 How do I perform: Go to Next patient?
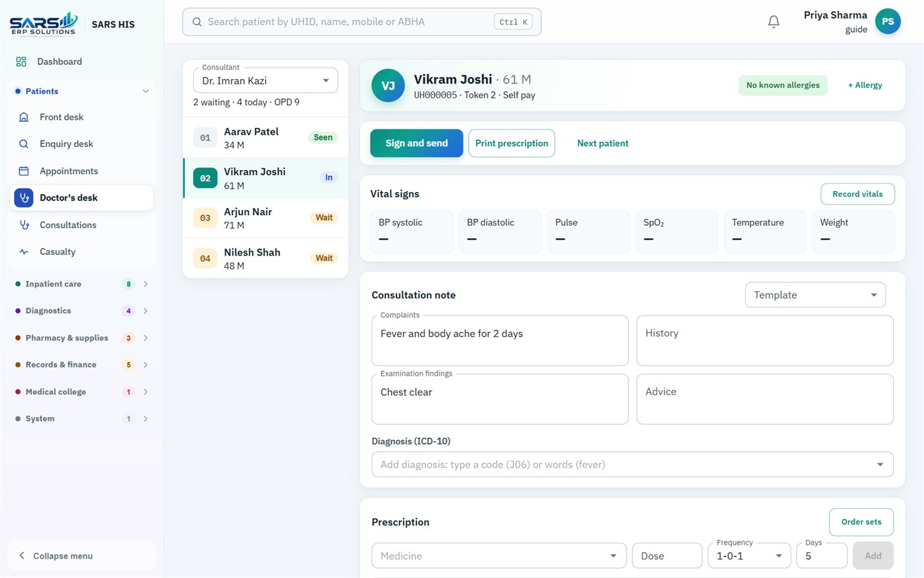603,143
